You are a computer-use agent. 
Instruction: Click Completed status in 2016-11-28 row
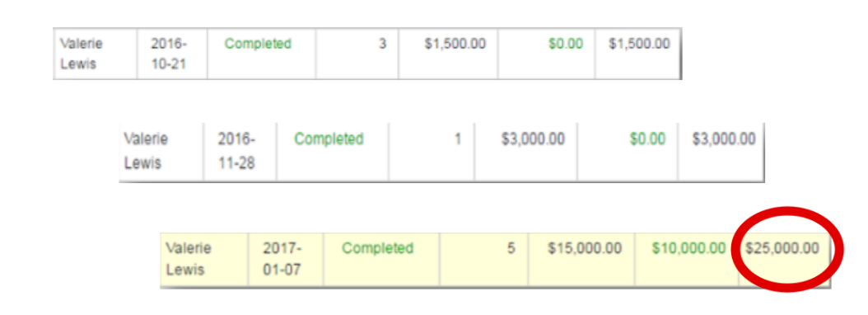329,139
